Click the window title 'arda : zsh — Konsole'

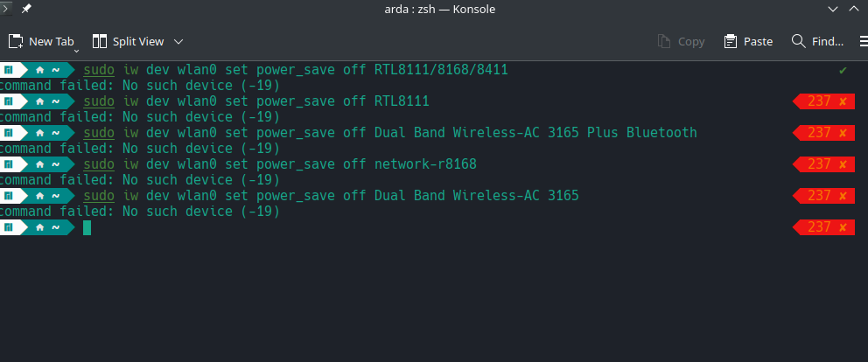(434, 9)
